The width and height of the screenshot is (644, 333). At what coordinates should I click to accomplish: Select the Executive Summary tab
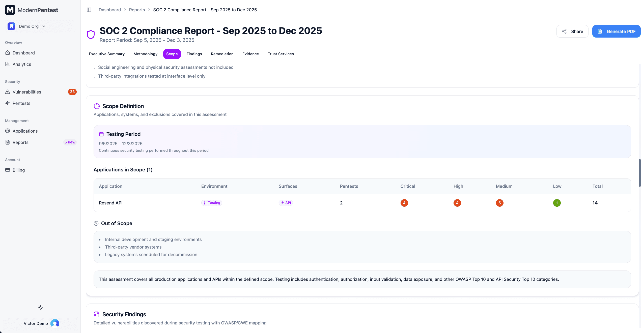(x=107, y=54)
